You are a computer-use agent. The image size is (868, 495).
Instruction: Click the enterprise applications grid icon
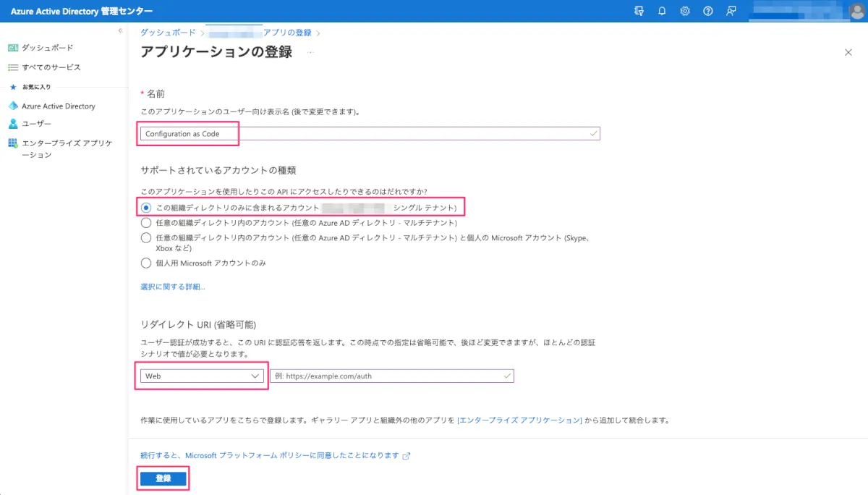point(12,143)
